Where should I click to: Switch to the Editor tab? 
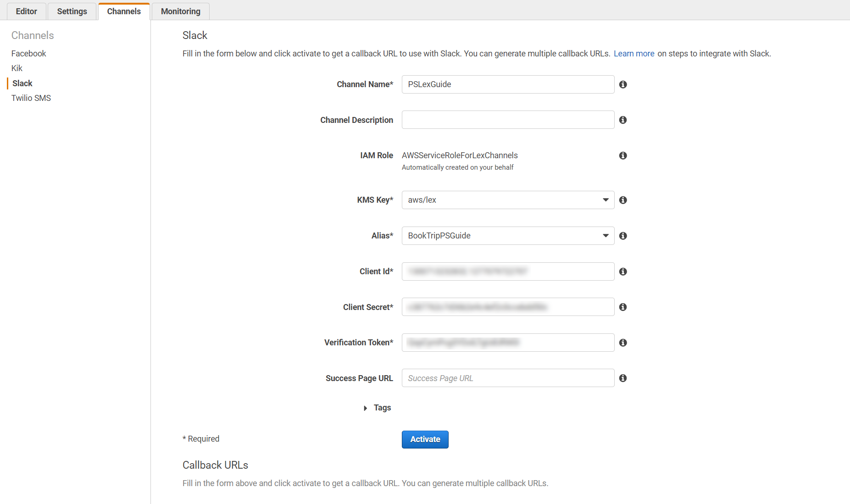click(x=27, y=11)
